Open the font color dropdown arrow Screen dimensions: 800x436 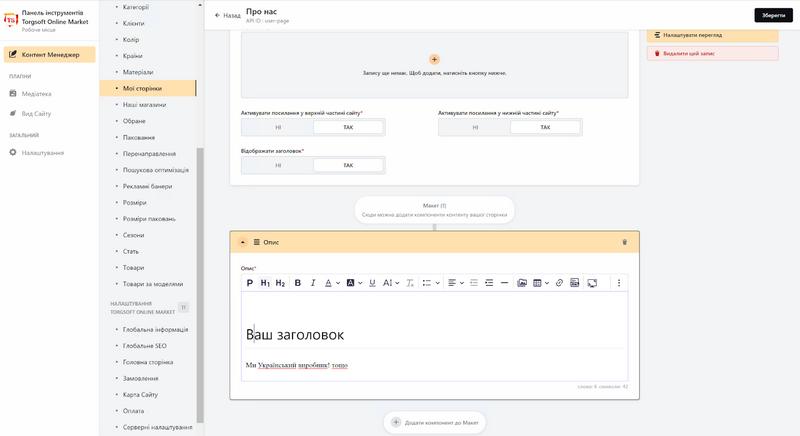click(338, 283)
